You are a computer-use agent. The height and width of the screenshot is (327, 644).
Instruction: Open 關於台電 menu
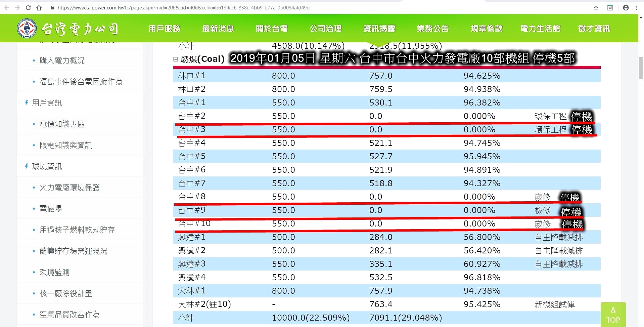272,29
